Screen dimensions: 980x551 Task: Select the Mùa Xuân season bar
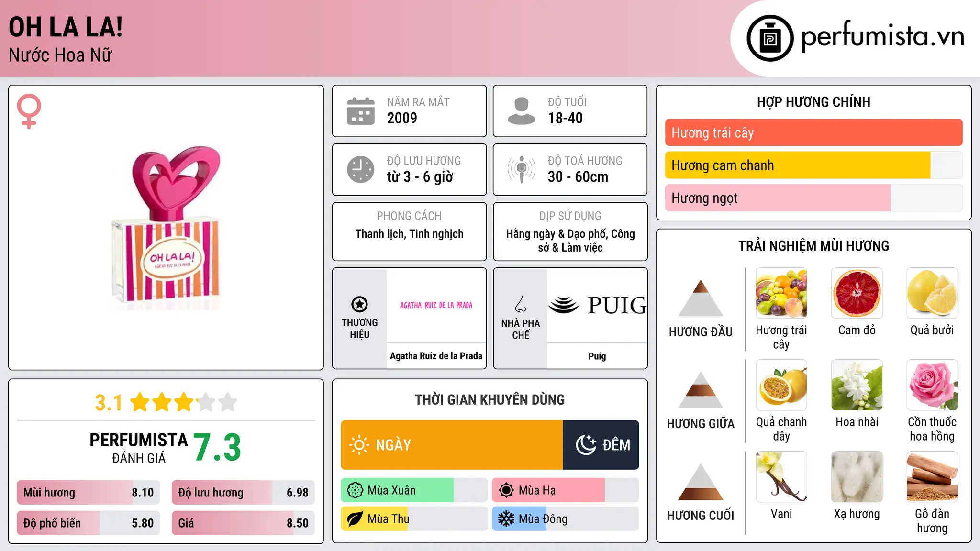(x=414, y=490)
